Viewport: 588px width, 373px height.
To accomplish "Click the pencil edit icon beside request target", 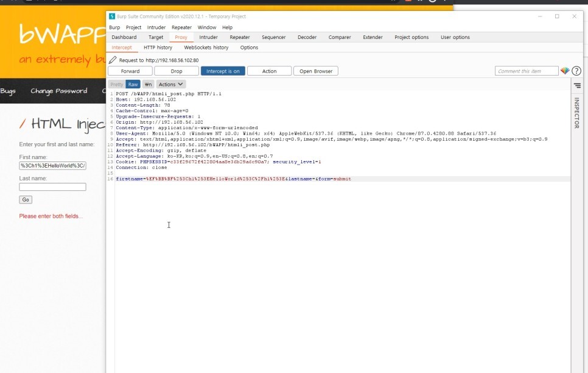I will [113, 60].
